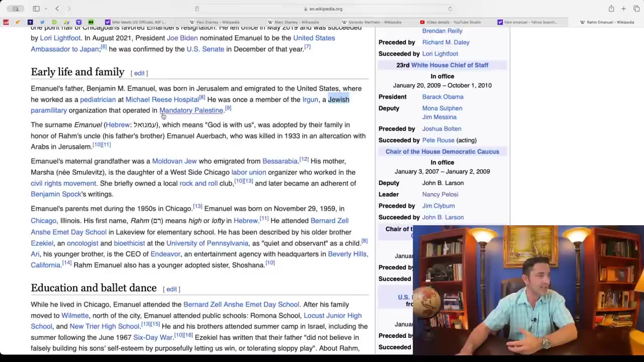Open the red pinned tab
This screenshot has width=644, height=362.
point(6,22)
